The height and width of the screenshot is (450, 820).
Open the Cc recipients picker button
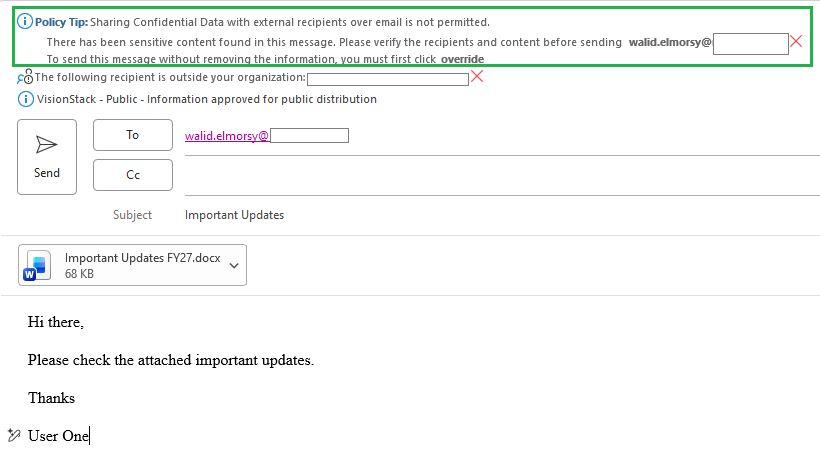(133, 175)
